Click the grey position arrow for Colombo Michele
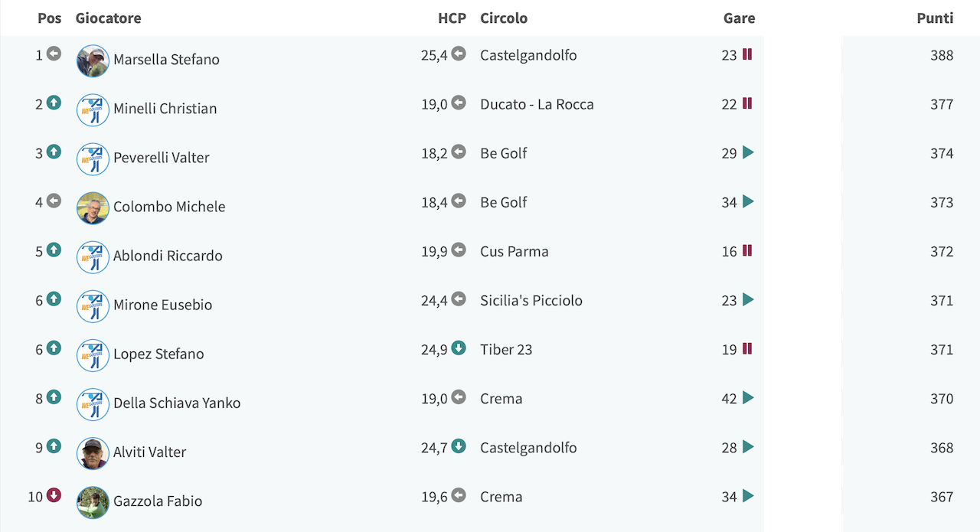The height and width of the screenshot is (532, 980). pyautogui.click(x=54, y=201)
